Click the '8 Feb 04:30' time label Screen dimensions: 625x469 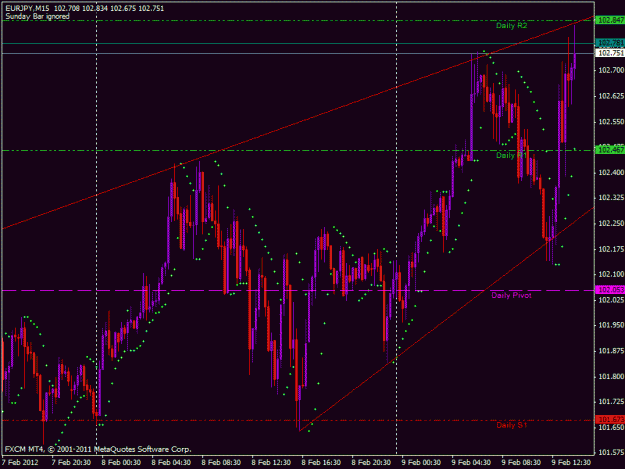(171, 462)
